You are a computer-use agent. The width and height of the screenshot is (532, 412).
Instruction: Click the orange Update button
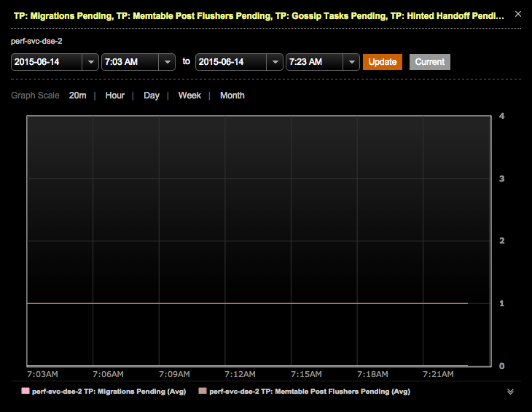click(383, 62)
